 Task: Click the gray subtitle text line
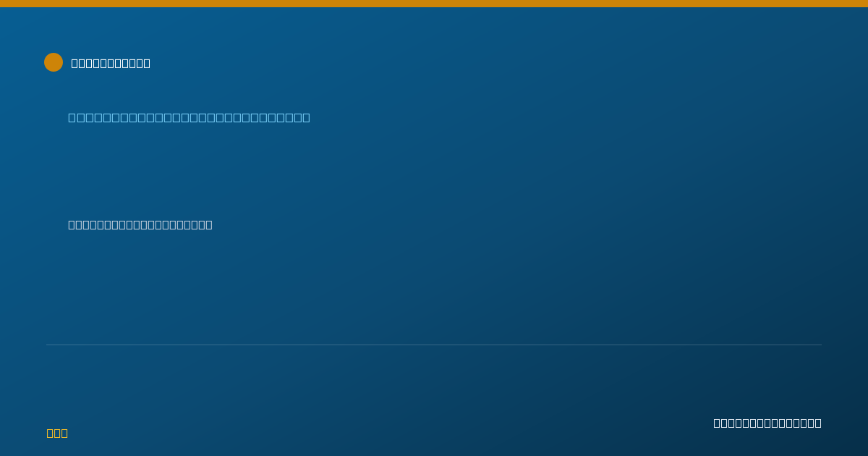[140, 224]
